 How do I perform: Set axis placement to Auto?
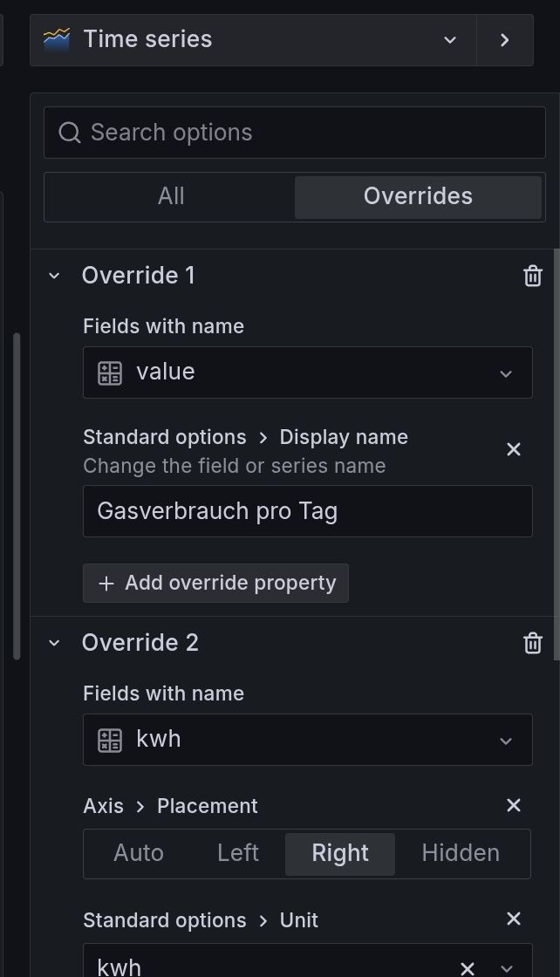coord(139,853)
